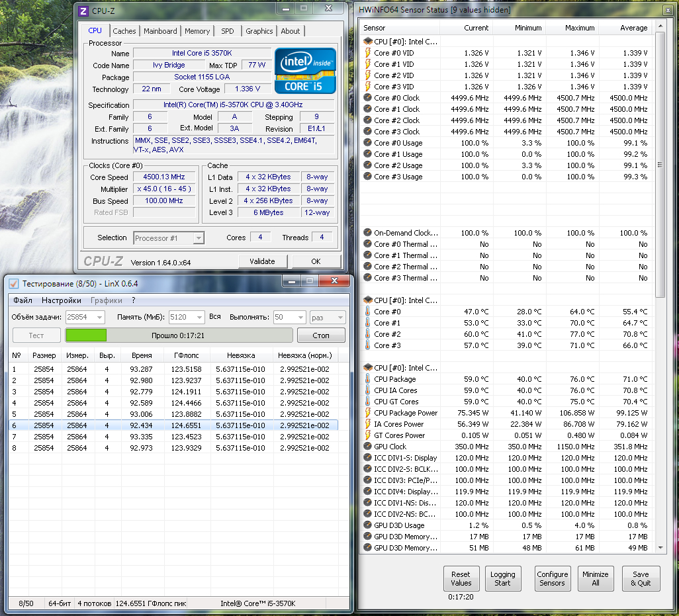
Task: Click icon beside GPU D3D Usage row
Action: 368,525
